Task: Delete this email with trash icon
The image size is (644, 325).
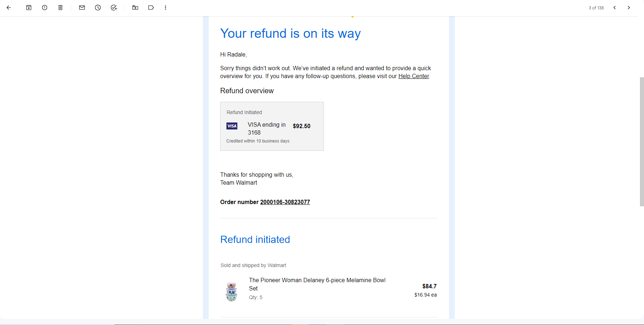Action: (x=60, y=8)
